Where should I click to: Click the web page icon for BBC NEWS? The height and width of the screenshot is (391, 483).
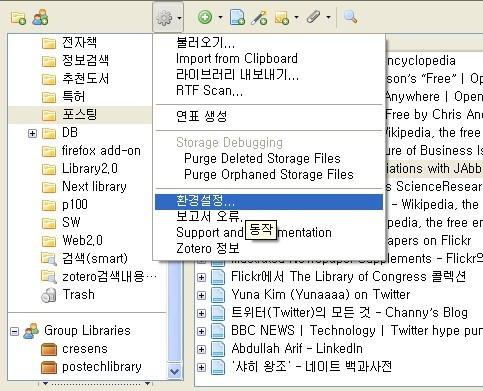click(218, 331)
